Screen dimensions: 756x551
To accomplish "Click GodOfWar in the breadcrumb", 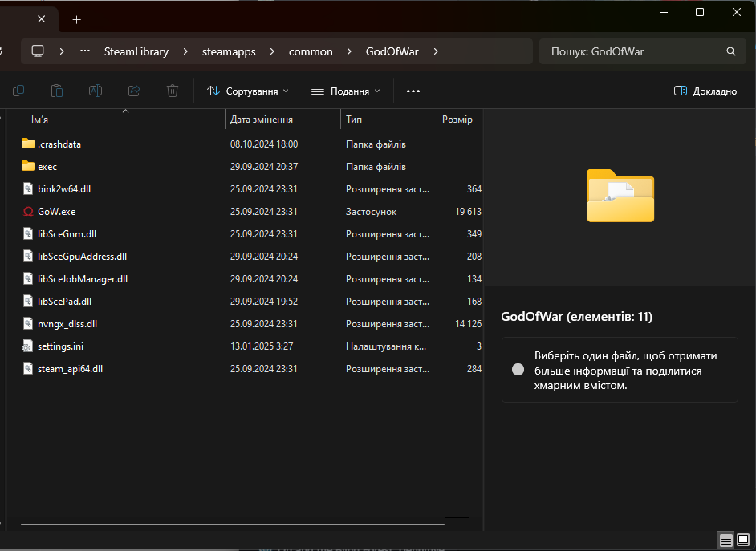I will coord(392,51).
